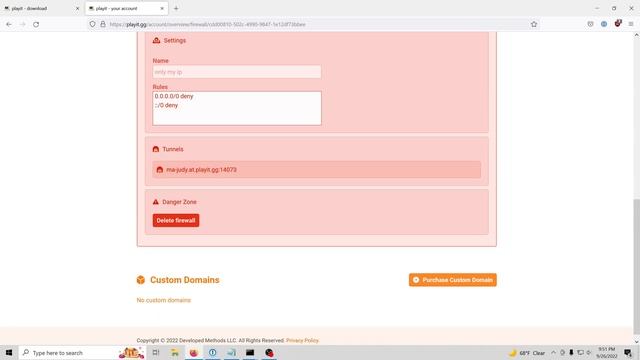Viewport: 640px width, 360px height.
Task: Click the black terminal taskbar icon
Action: pyautogui.click(x=250, y=353)
